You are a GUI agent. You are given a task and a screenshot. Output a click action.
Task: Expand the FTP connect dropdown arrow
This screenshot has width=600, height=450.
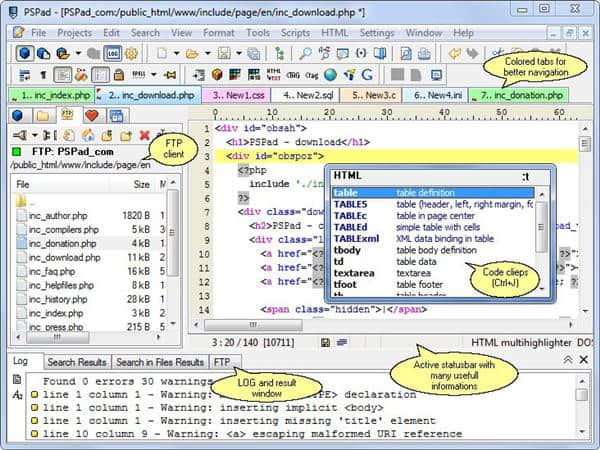pyautogui.click(x=36, y=135)
